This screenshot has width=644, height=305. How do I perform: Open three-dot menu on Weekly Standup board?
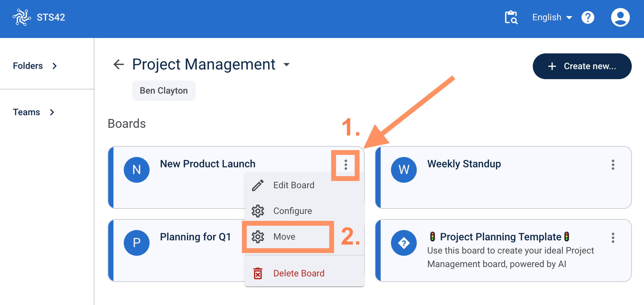pos(613,165)
